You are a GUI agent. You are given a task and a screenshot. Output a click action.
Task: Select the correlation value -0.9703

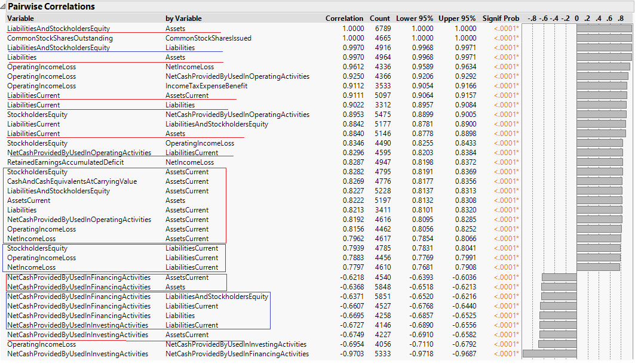pos(352,354)
